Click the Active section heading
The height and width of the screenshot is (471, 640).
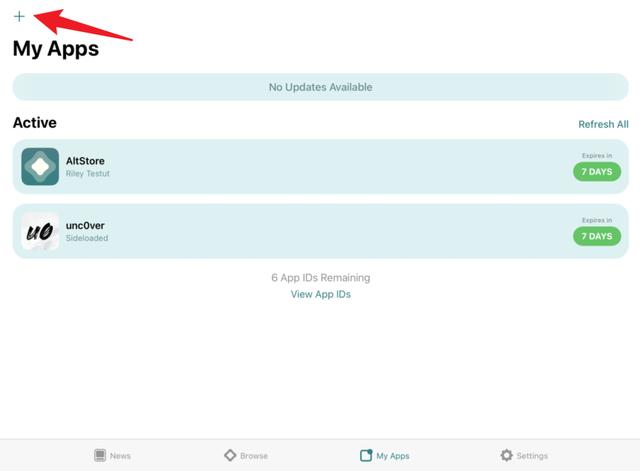coord(35,122)
